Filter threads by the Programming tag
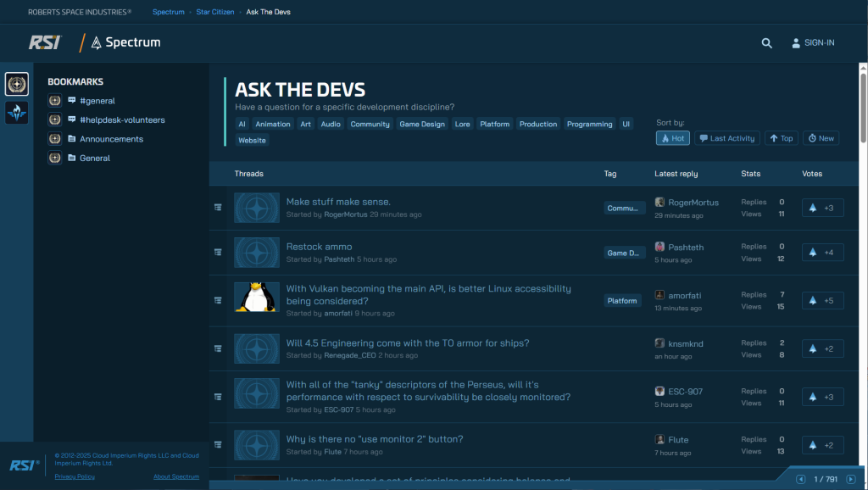The height and width of the screenshot is (490, 868). (589, 124)
